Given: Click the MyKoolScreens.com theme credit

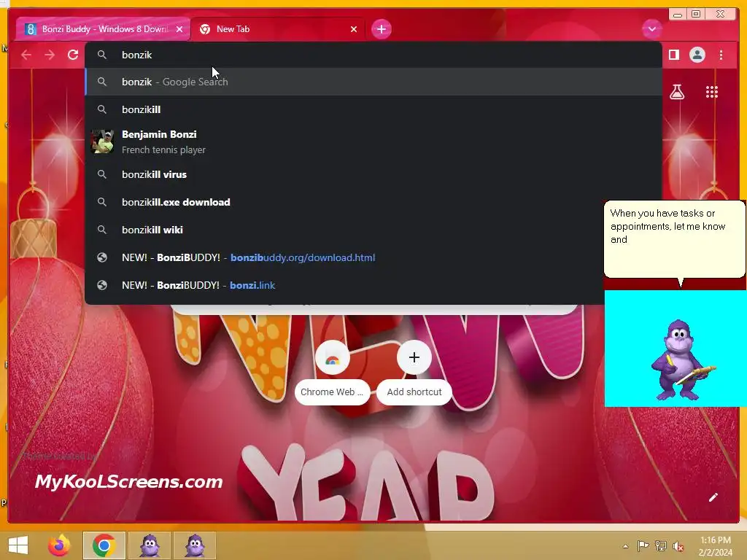Looking at the screenshot, I should [x=128, y=481].
